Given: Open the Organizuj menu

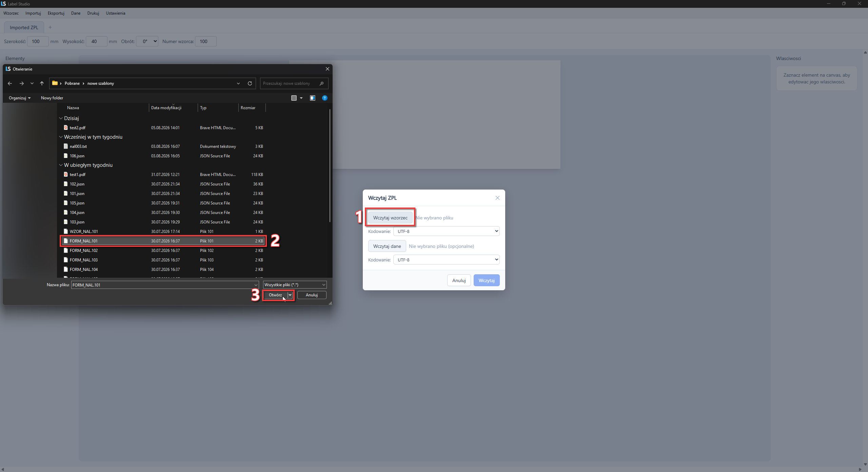Looking at the screenshot, I should [x=20, y=98].
